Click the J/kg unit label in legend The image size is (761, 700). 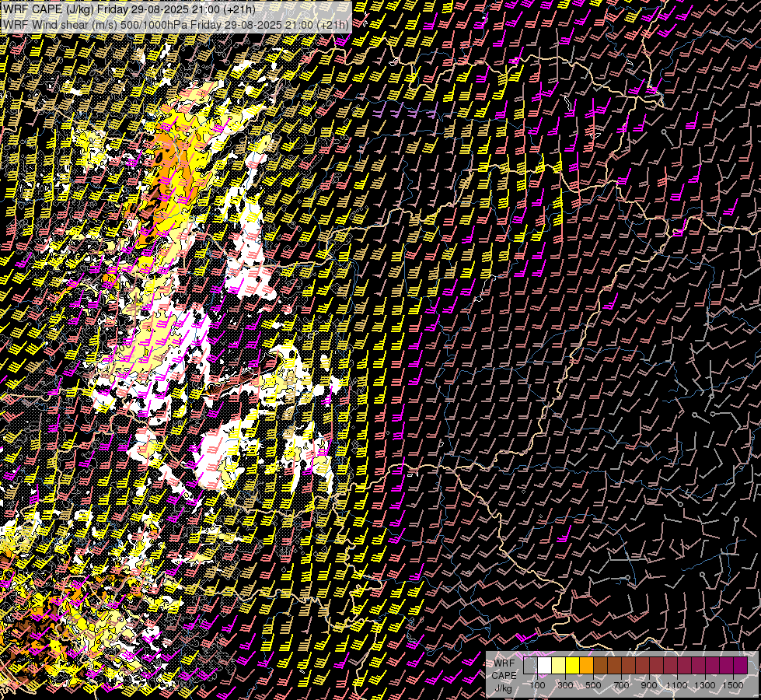(503, 688)
